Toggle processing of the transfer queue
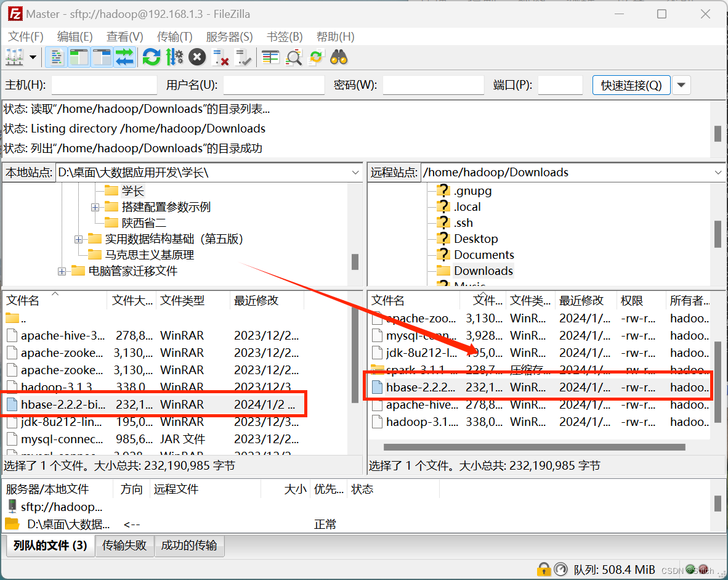 (174, 57)
